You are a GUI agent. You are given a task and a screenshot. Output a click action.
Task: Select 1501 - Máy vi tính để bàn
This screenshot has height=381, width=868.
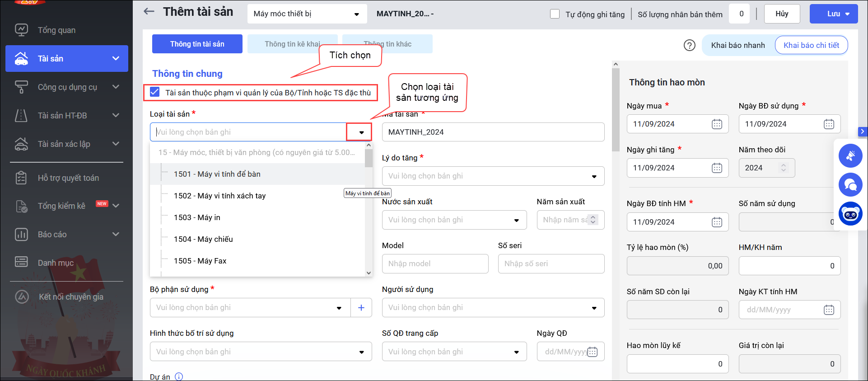click(257, 174)
